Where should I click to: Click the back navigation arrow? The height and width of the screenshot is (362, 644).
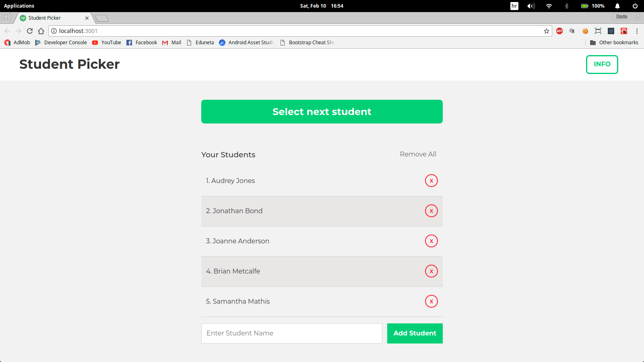coord(7,31)
